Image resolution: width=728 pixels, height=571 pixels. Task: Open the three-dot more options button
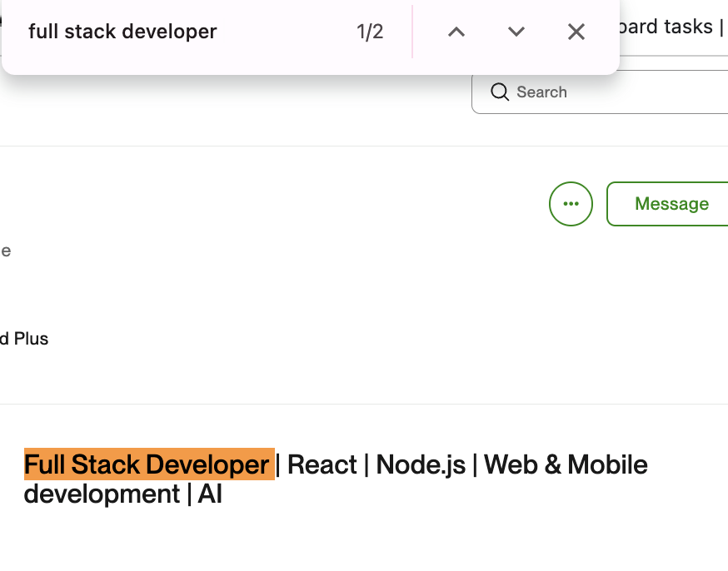[571, 204]
